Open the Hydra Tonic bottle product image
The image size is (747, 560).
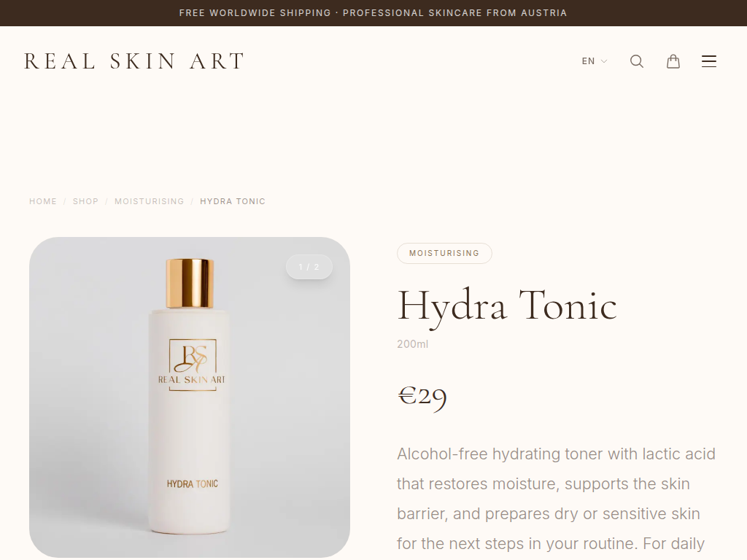(x=190, y=397)
